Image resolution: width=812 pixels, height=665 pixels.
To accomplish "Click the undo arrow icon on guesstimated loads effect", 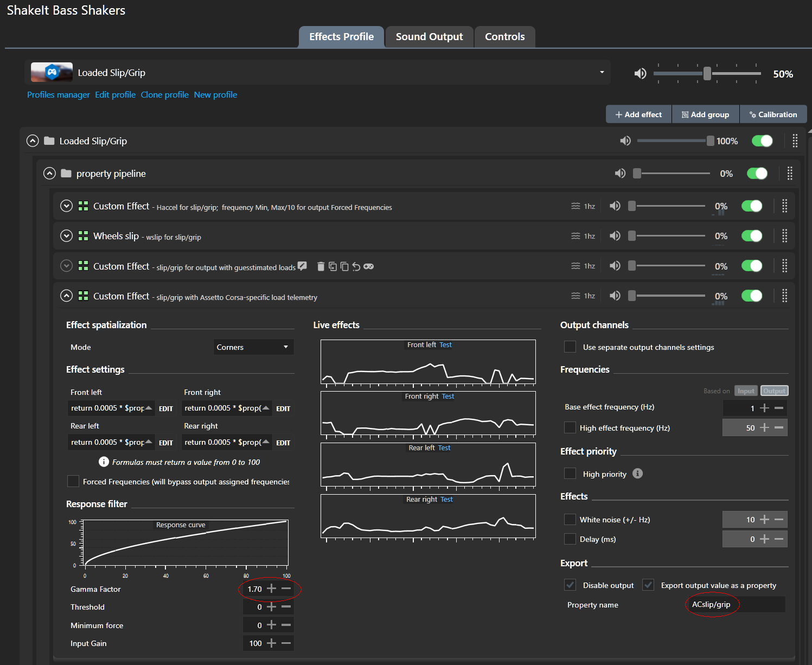I will tap(356, 266).
